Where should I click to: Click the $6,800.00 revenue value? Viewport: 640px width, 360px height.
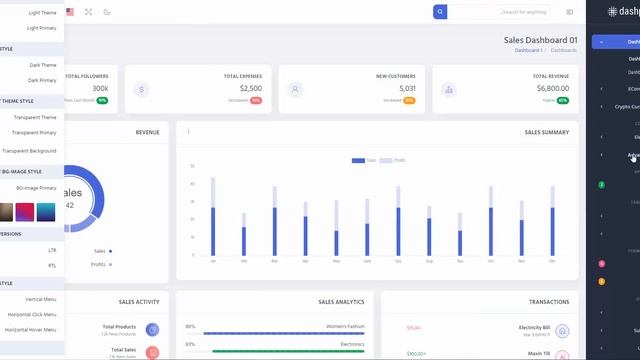[553, 89]
